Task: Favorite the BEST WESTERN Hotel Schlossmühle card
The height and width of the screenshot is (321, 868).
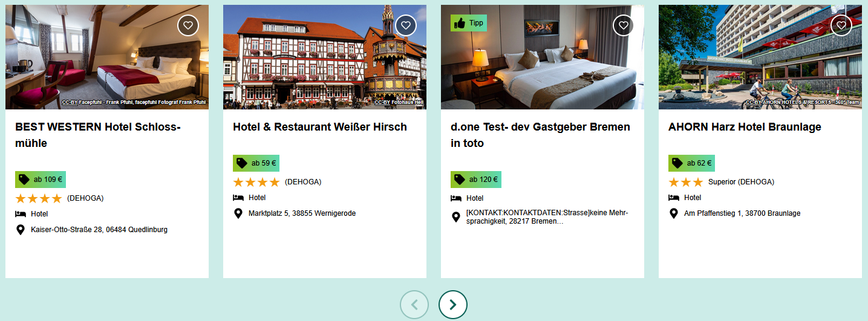Action: tap(188, 25)
